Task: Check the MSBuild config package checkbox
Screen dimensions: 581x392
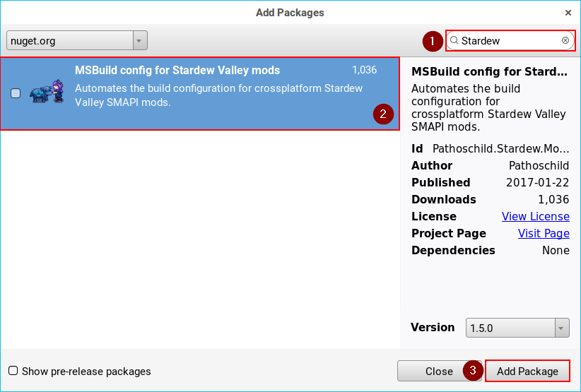Action: point(16,93)
